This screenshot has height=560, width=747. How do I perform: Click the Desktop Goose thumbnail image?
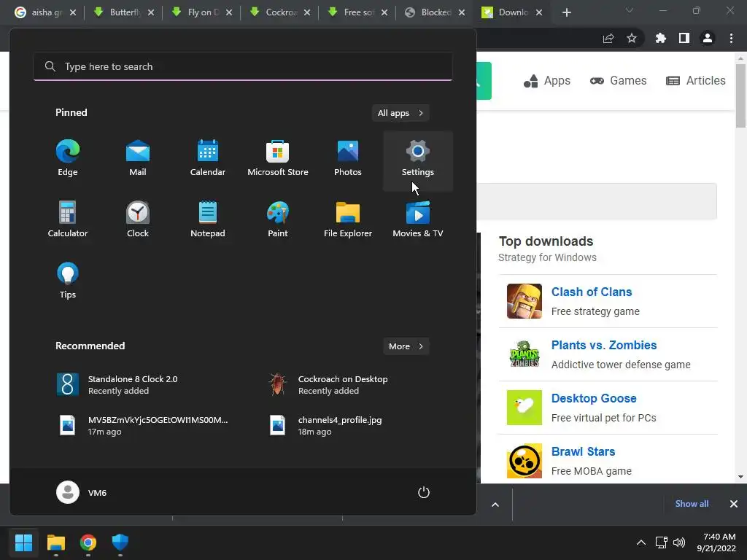524,408
